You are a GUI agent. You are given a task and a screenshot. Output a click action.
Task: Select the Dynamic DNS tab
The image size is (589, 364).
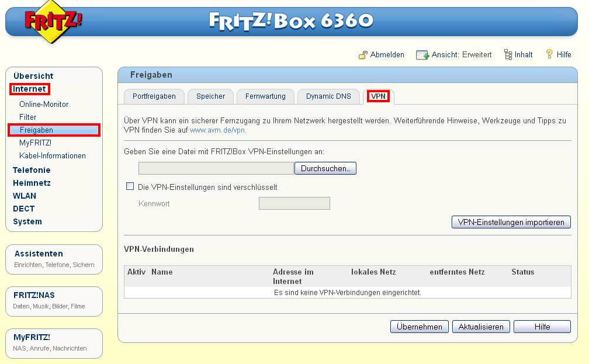click(x=328, y=96)
